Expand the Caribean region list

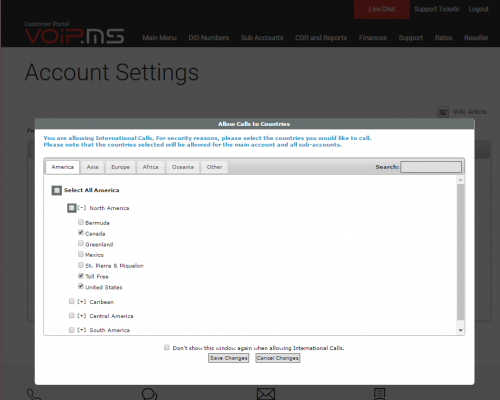pos(82,302)
